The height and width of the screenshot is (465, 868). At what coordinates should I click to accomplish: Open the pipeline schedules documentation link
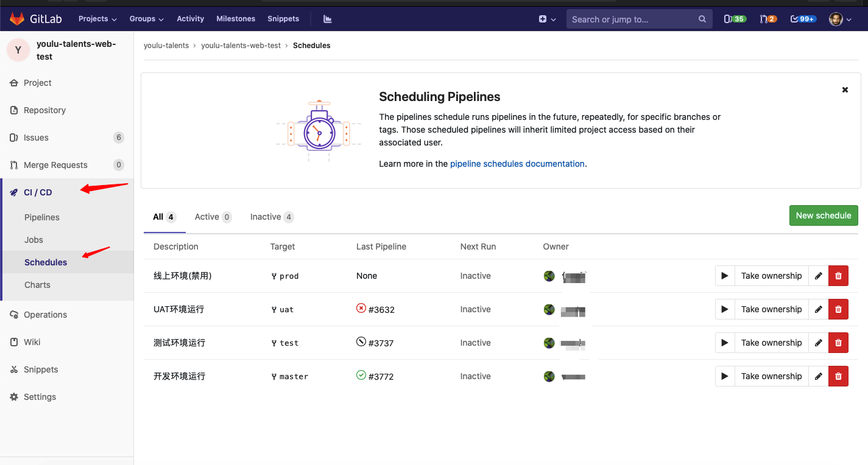517,164
